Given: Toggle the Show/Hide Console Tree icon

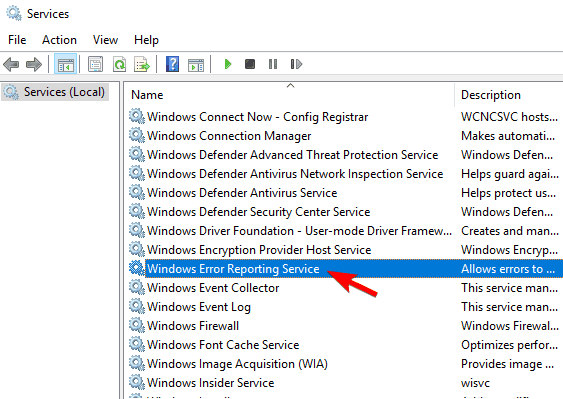Looking at the screenshot, I should pos(65,64).
